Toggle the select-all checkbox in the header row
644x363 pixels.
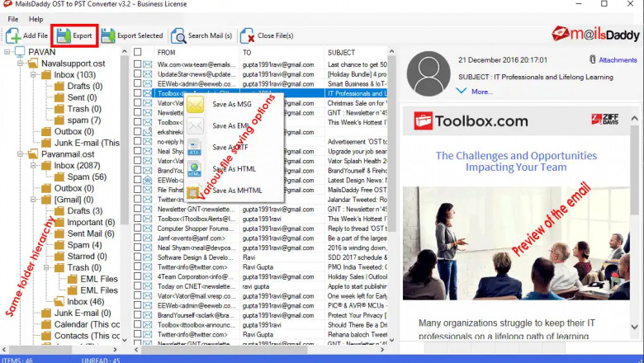(x=138, y=52)
